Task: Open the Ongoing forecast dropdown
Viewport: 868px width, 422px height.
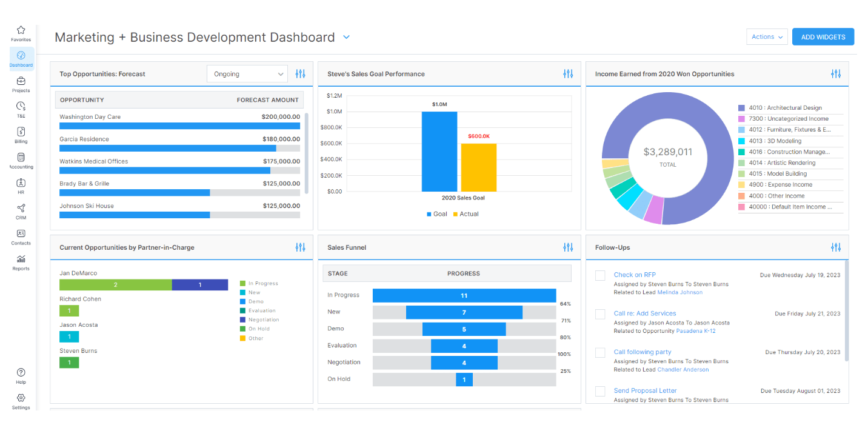Action: 247,74
